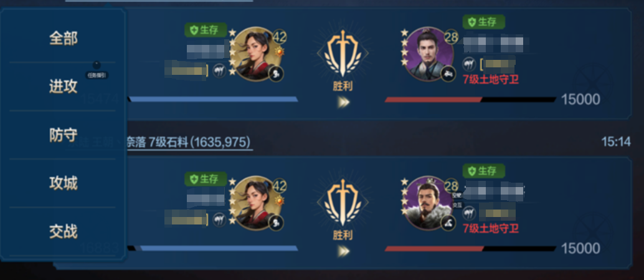
Task: Click the second defender's 生存 status badge
Action: 484,171
